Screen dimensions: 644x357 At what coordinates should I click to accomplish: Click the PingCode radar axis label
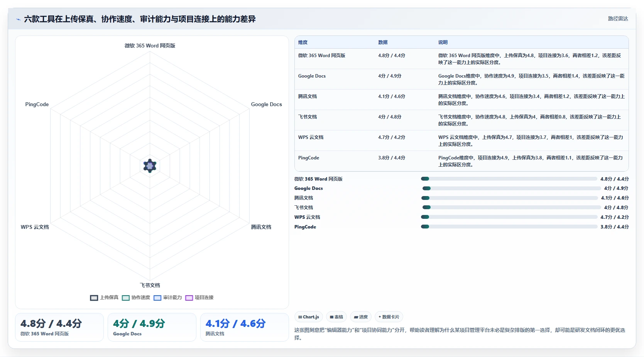click(37, 105)
